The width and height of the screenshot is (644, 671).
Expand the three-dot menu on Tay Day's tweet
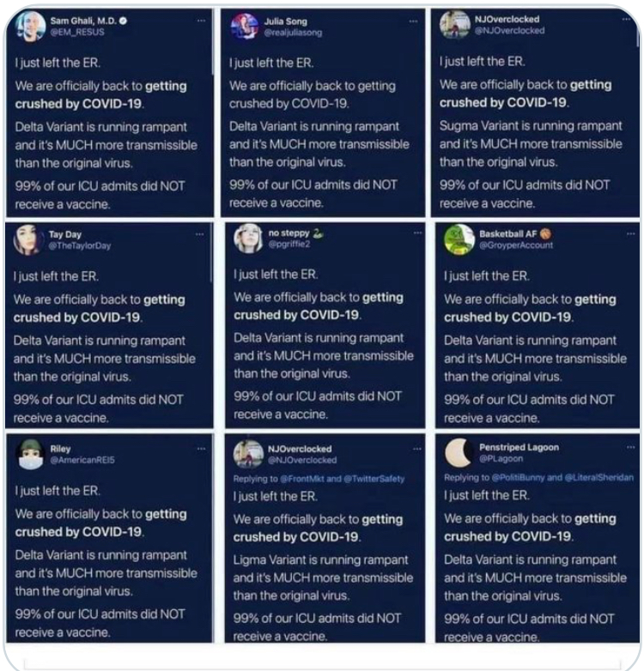click(200, 233)
